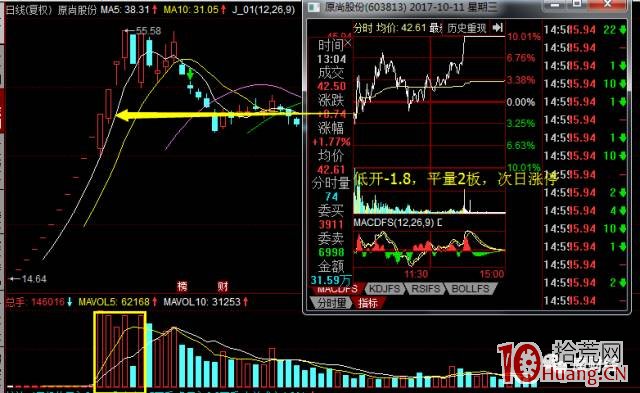
Task: Click the 榜 marker under the daily chart
Action: [x=182, y=286]
